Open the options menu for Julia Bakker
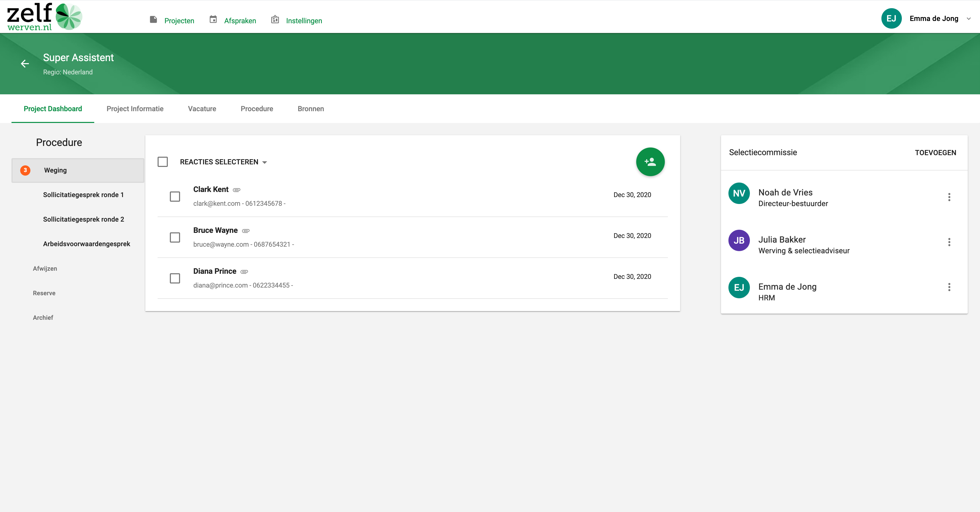Screen dimensions: 980x512 coord(949,242)
